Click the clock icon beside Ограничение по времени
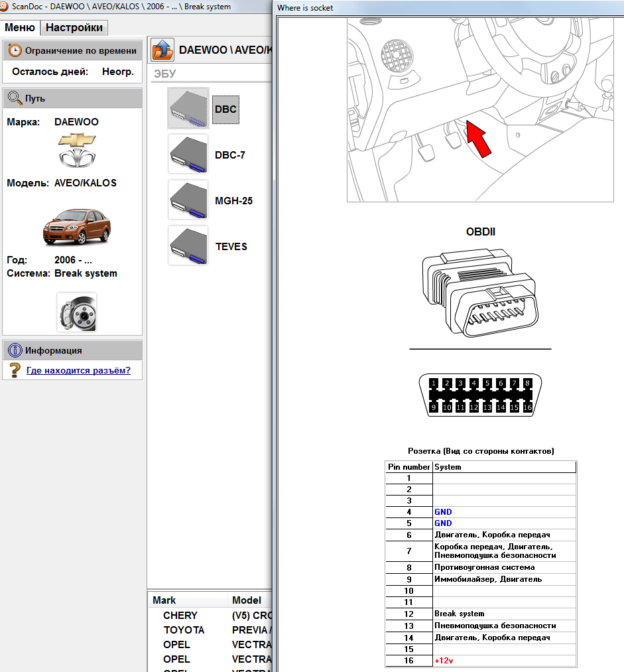The image size is (624, 672). tap(15, 50)
